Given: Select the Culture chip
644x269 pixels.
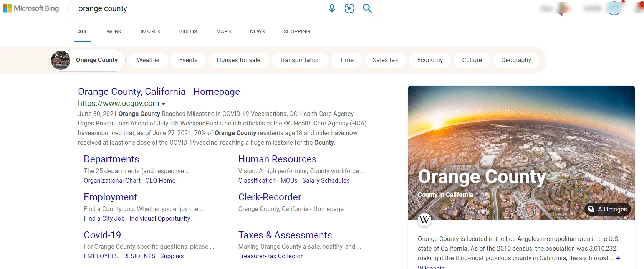Looking at the screenshot, I should (x=472, y=60).
